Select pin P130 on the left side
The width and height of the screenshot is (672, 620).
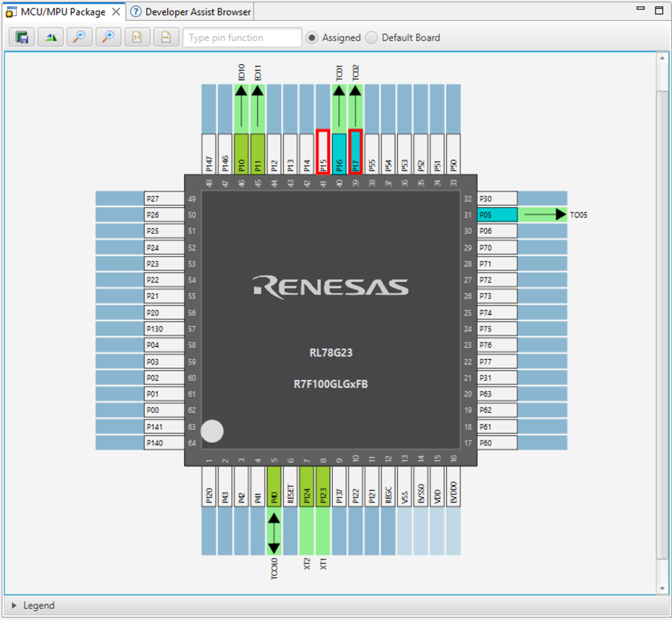(164, 328)
